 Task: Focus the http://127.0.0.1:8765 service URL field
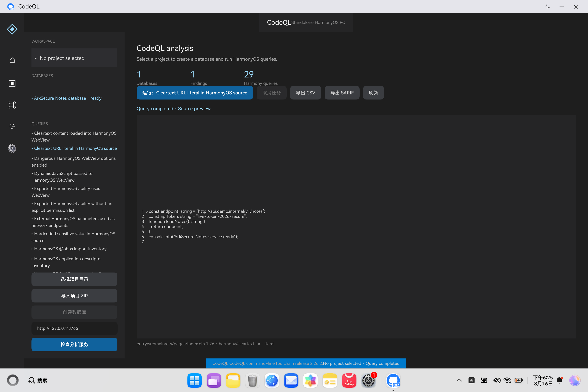click(74, 328)
